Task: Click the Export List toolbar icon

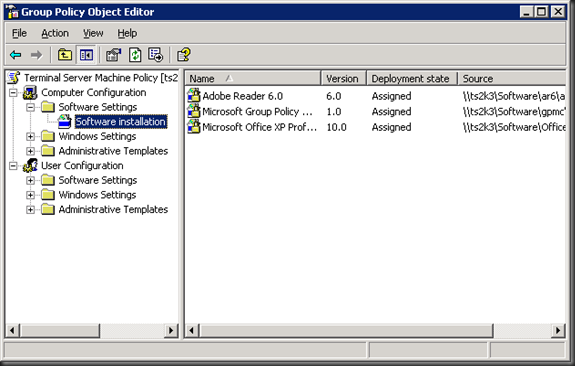Action: (x=155, y=55)
